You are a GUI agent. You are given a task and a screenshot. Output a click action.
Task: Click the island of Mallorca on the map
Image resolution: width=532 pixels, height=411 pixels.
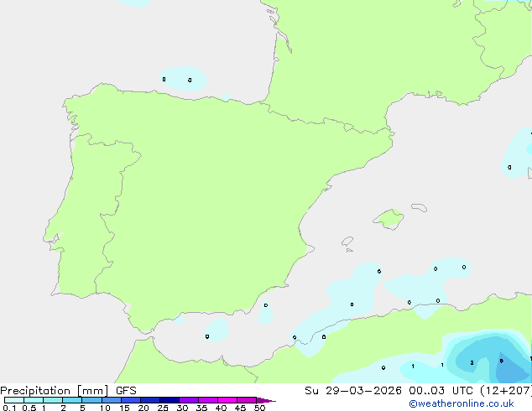[x=389, y=219]
